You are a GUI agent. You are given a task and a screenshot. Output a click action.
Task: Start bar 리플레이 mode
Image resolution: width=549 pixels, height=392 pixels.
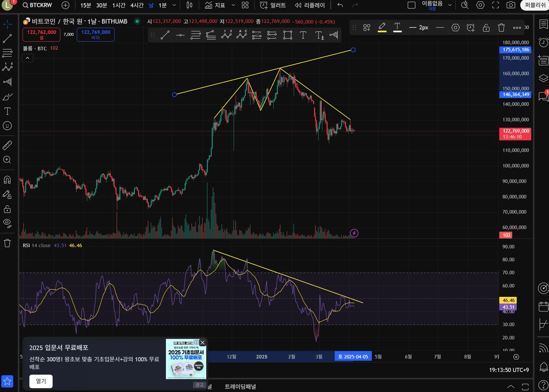310,5
